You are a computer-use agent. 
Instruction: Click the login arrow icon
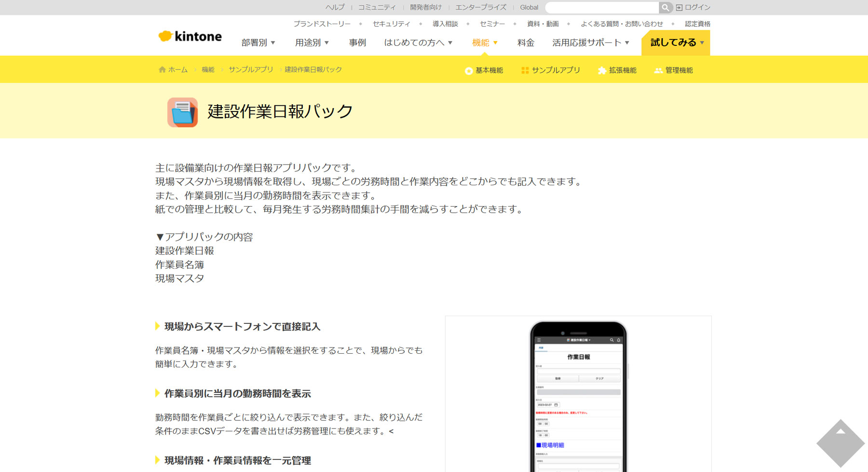679,8
